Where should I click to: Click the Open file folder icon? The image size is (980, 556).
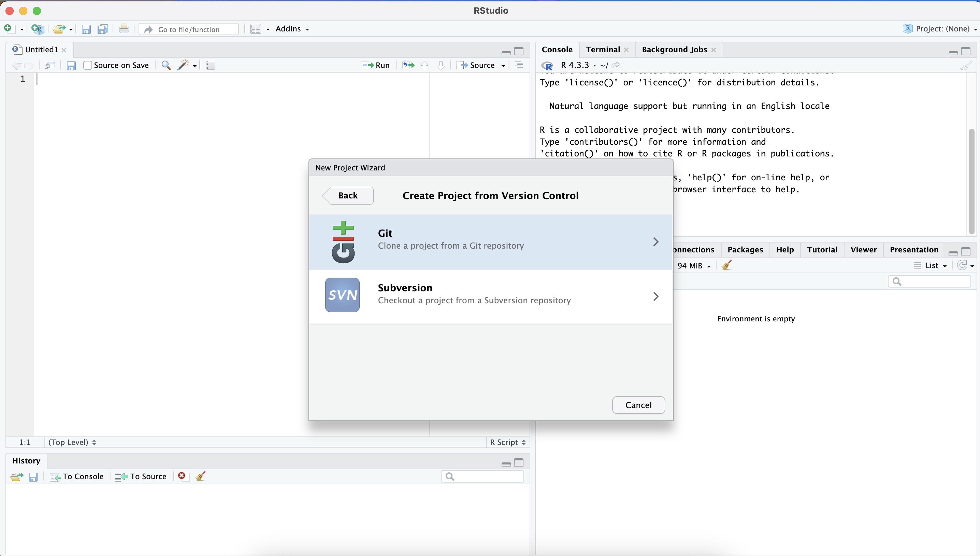(x=59, y=29)
